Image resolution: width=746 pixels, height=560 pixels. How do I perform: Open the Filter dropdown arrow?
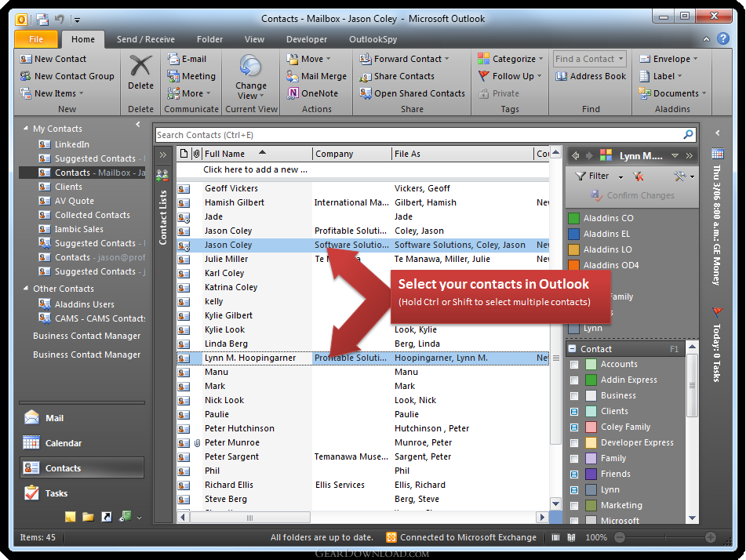click(x=620, y=177)
